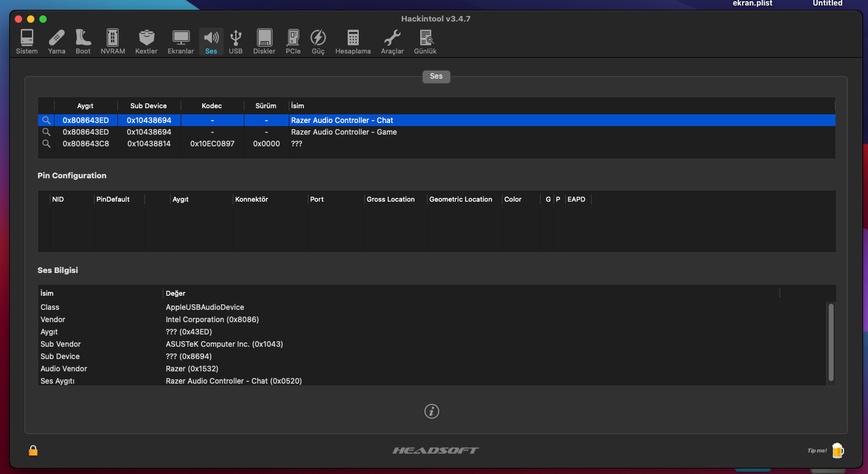Sort by Sub Device column header
This screenshot has width=868, height=474.
[x=149, y=106]
